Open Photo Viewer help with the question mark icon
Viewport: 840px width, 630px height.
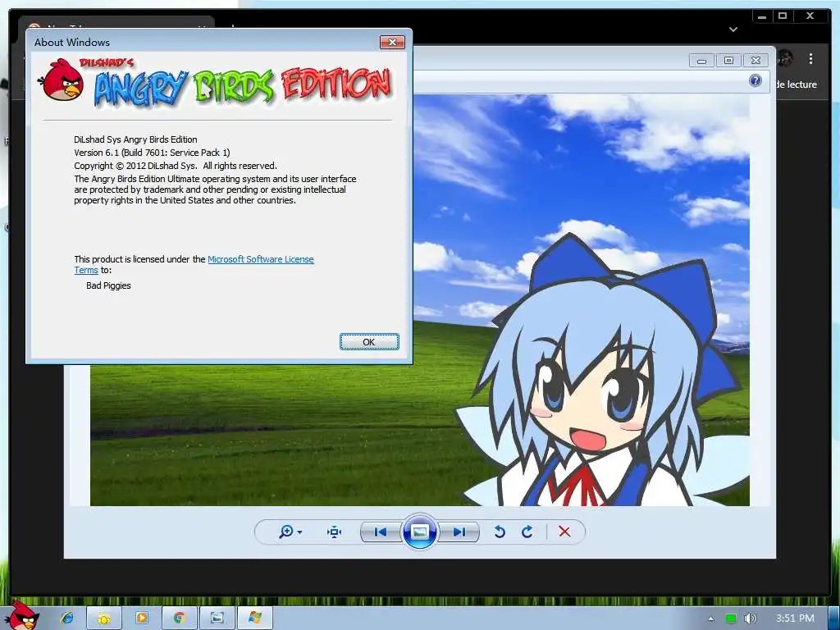(756, 81)
